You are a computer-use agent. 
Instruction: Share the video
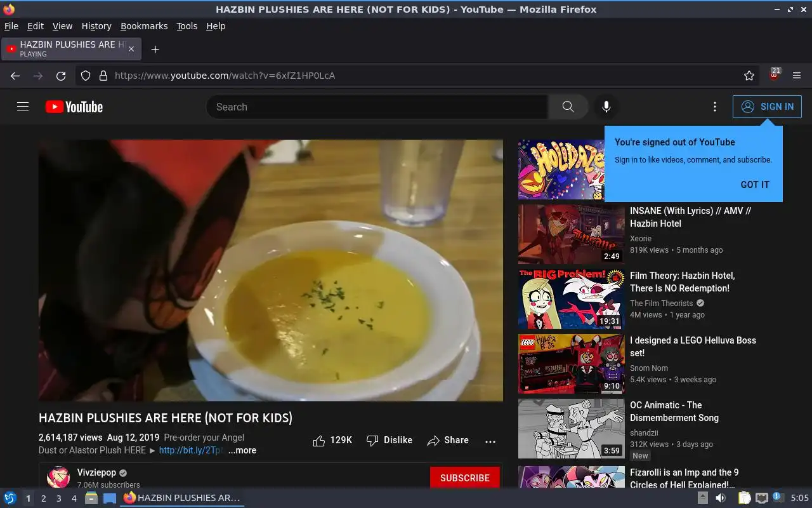[448, 440]
